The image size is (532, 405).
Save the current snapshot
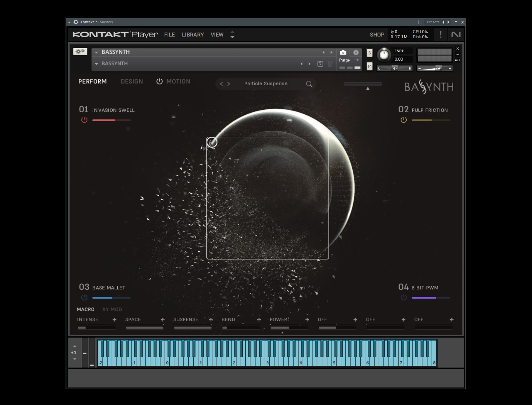[x=320, y=64]
